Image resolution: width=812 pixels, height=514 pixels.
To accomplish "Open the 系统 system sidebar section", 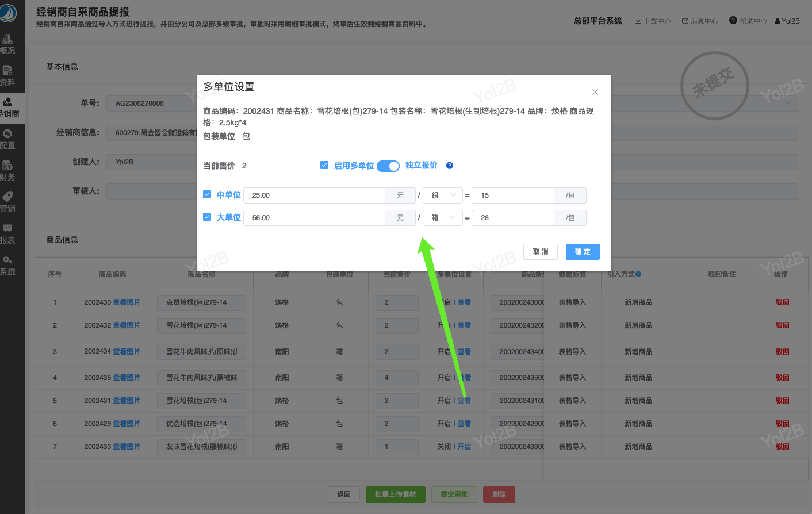I will click(x=8, y=266).
